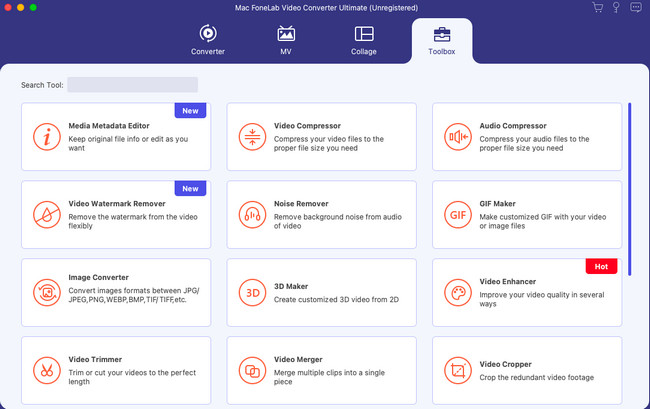Click the vertical scrollbar of the tool list

click(630, 189)
